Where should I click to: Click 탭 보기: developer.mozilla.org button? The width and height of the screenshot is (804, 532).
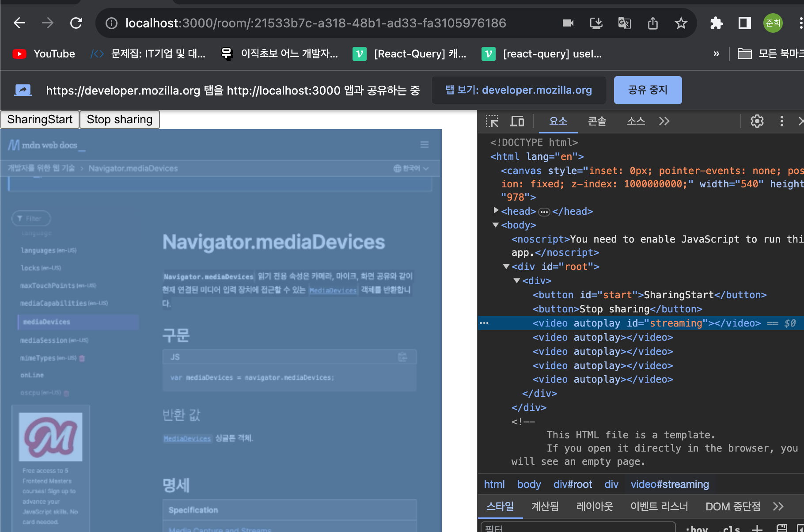point(519,90)
